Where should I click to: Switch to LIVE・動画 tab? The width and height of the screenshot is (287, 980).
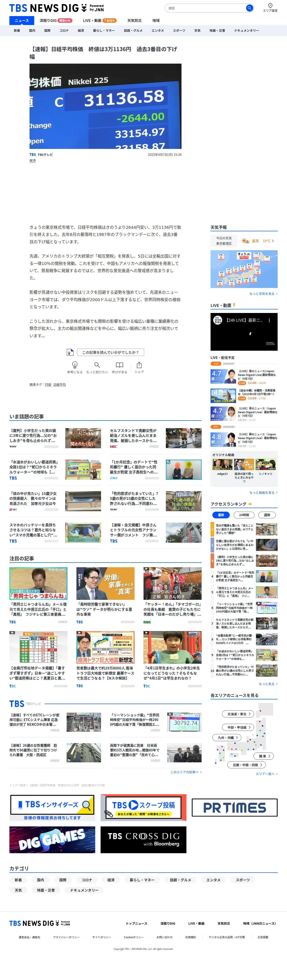pyautogui.click(x=99, y=21)
